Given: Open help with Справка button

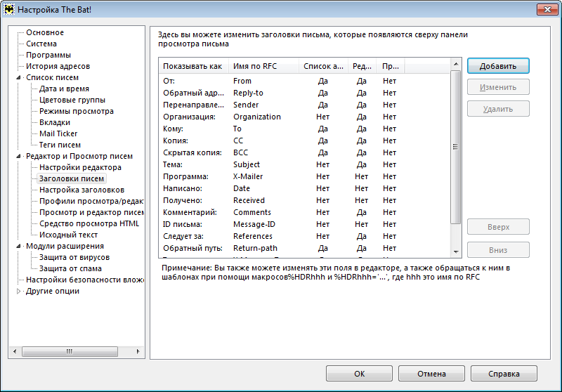Looking at the screenshot, I should (x=504, y=374).
